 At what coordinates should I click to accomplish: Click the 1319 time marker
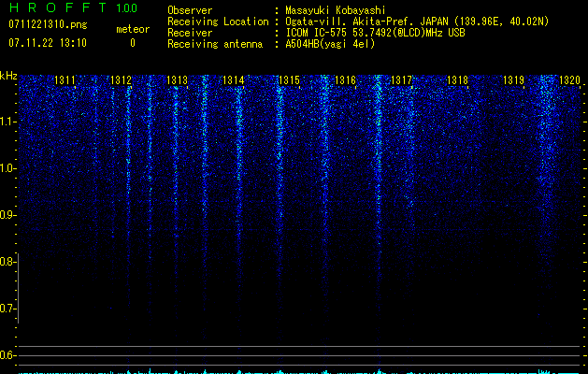click(x=514, y=80)
